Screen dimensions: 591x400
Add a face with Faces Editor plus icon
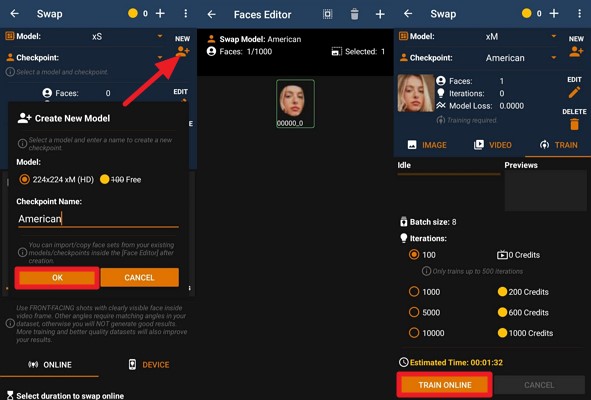(x=380, y=14)
